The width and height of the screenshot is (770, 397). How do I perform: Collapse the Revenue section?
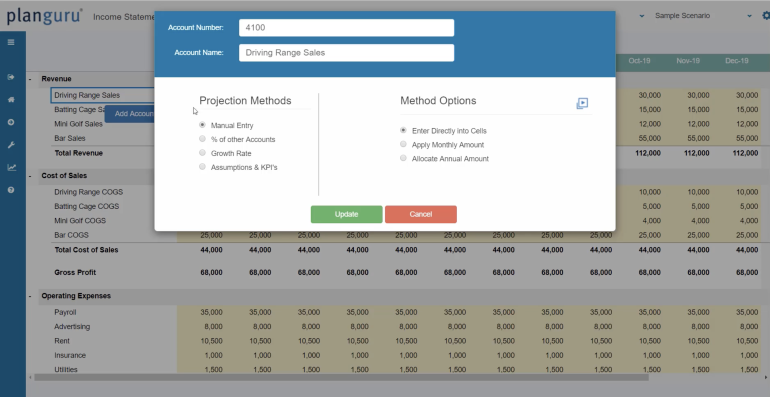pyautogui.click(x=30, y=79)
